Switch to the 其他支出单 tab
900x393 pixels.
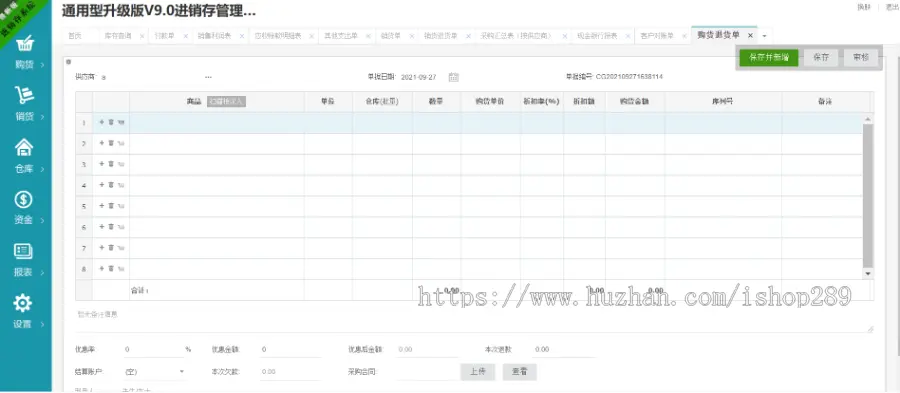(x=341, y=36)
